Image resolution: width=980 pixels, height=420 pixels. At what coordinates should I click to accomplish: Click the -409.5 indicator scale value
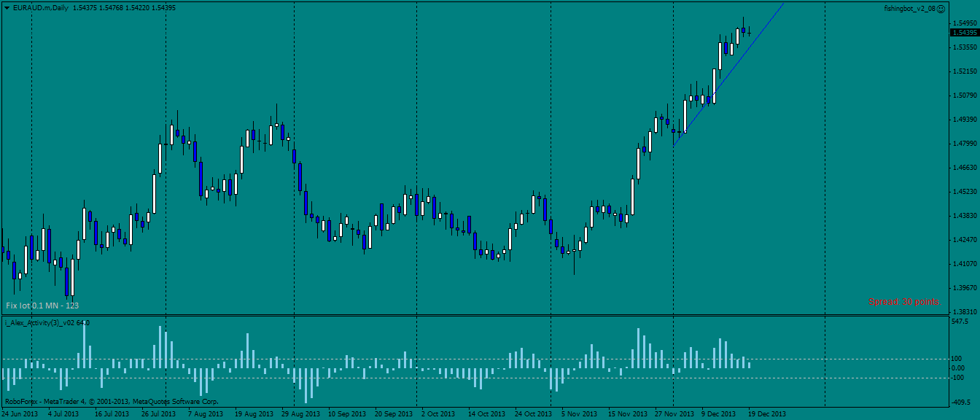(962, 402)
